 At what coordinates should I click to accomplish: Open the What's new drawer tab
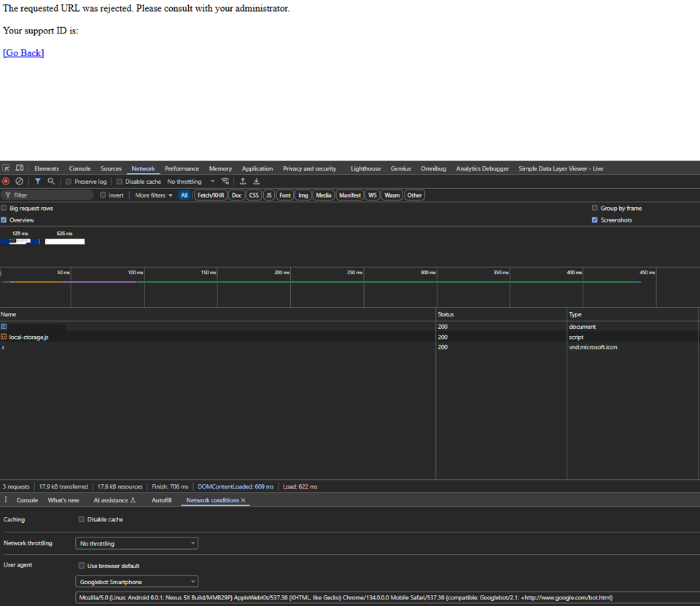pos(63,500)
